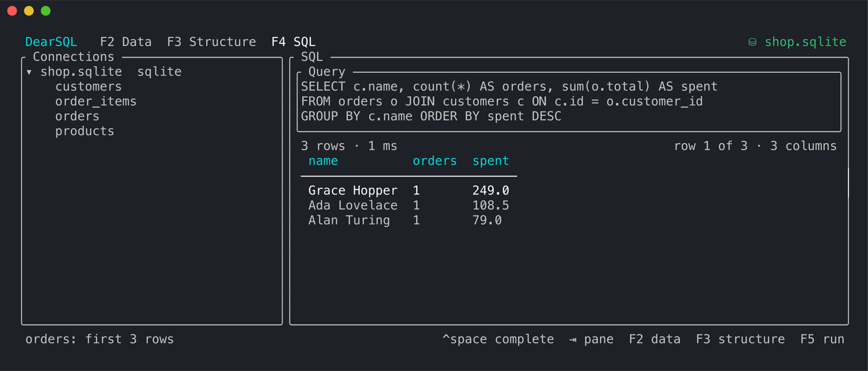Click the green window zoom button
The image size is (868, 371).
46,11
